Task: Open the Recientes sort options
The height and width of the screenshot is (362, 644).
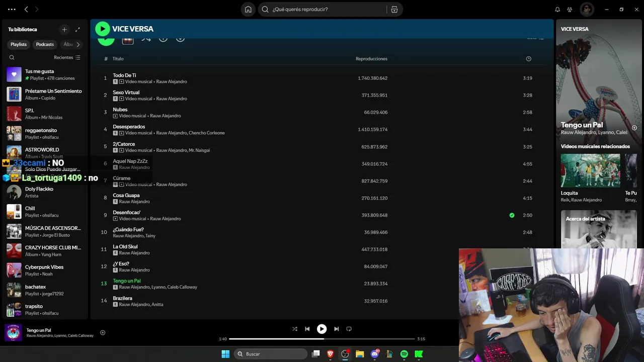Action: [67, 57]
